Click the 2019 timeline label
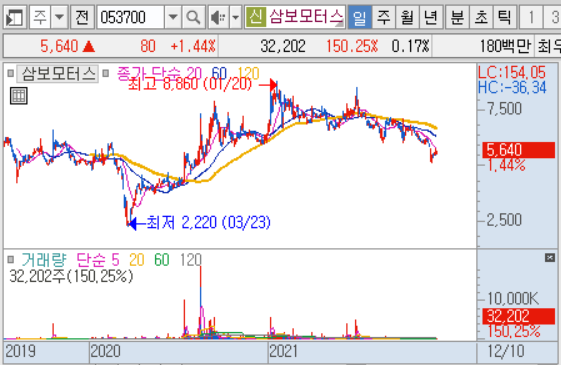Viewport: 561px width, 365px height. pos(20,351)
